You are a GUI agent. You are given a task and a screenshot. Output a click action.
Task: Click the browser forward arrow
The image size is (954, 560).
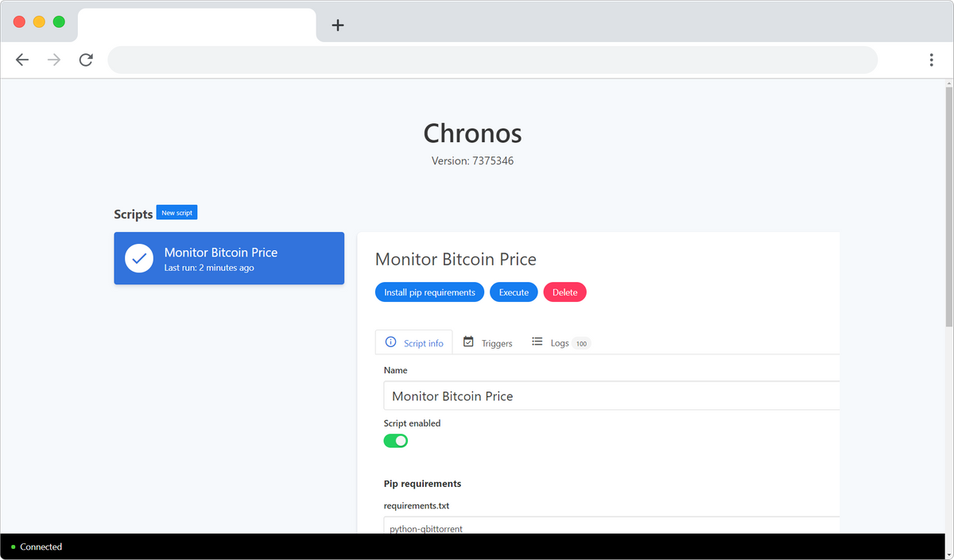click(x=54, y=60)
